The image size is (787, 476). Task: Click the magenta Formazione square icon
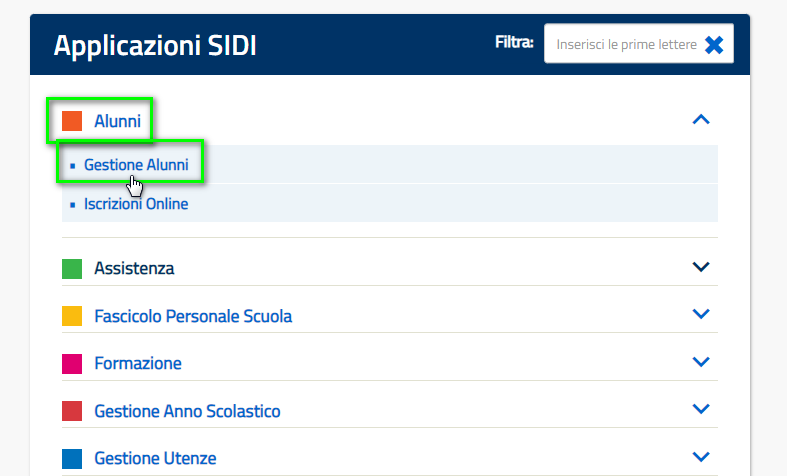[72, 364]
